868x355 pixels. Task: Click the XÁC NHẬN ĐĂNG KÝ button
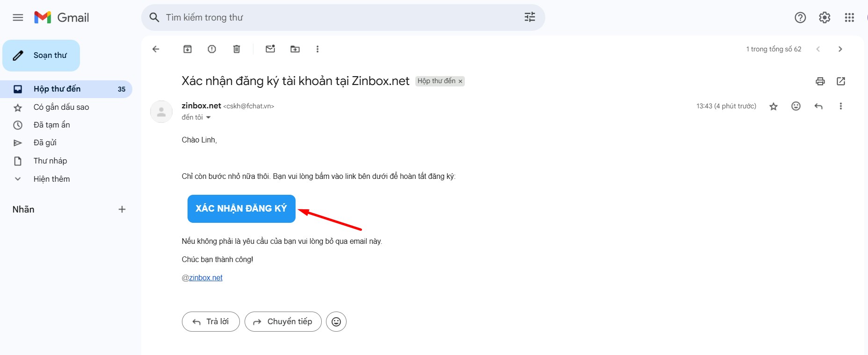click(241, 209)
